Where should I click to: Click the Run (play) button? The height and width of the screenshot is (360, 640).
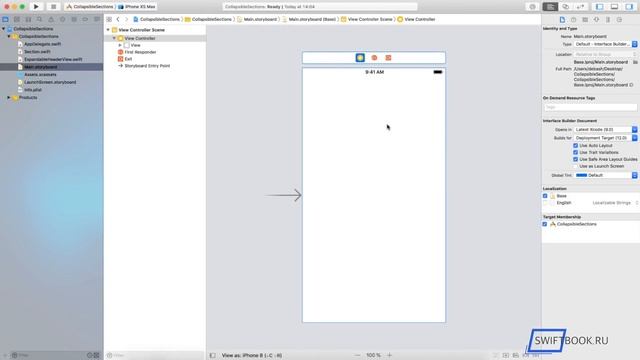(36, 7)
